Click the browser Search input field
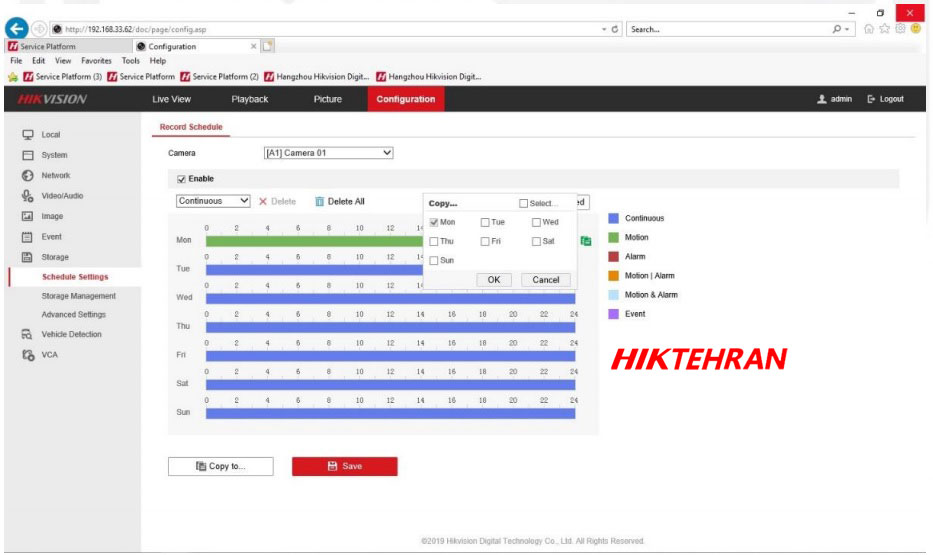 coord(729,29)
